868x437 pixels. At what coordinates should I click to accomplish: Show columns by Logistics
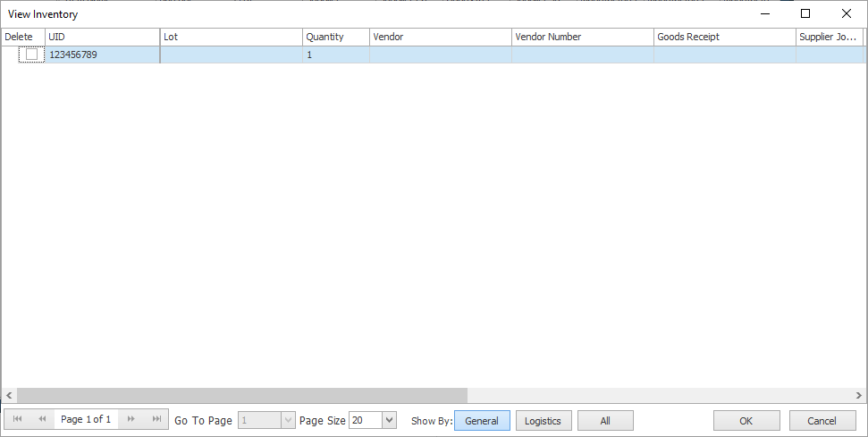tap(543, 421)
